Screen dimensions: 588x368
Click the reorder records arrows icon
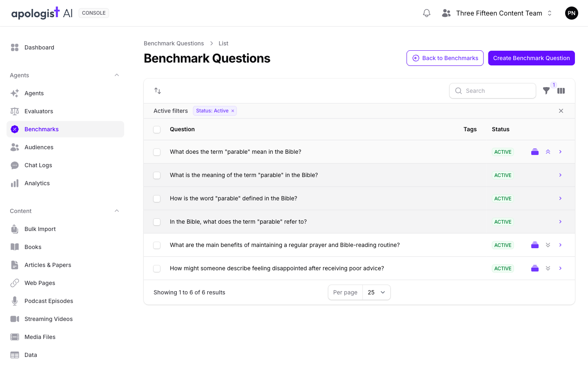tap(158, 91)
